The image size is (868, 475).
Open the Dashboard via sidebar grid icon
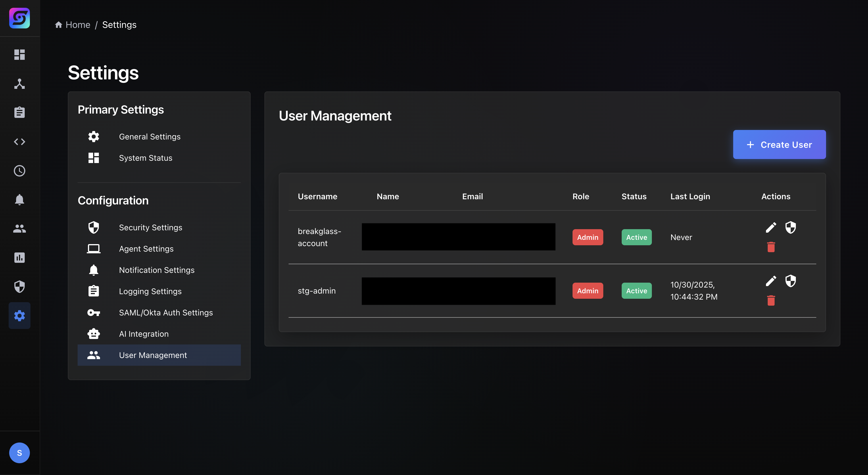tap(19, 55)
